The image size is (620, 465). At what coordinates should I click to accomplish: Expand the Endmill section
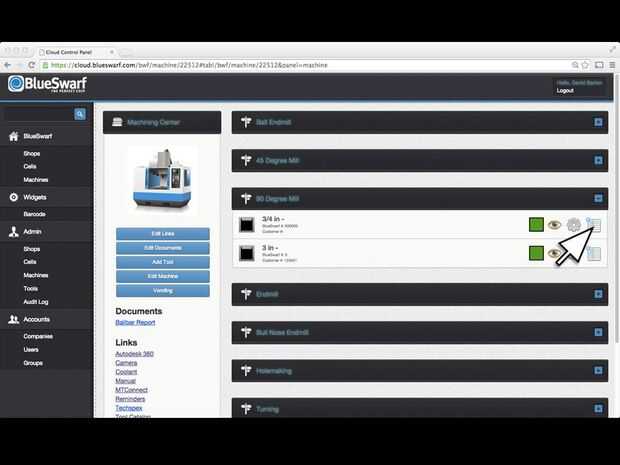[598, 294]
